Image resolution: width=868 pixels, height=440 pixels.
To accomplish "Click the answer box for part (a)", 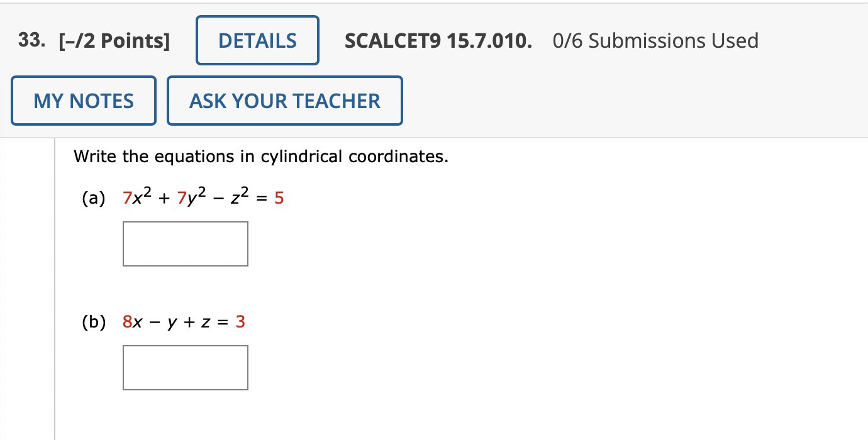I will tap(185, 243).
